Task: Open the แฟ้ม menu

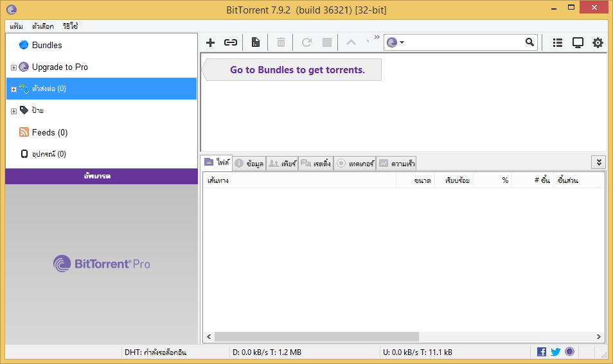Action: click(17, 26)
